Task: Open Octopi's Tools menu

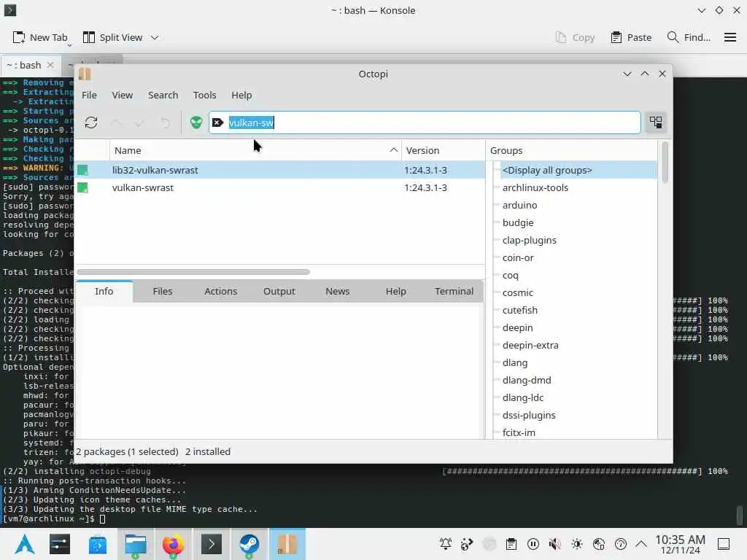Action: [204, 95]
